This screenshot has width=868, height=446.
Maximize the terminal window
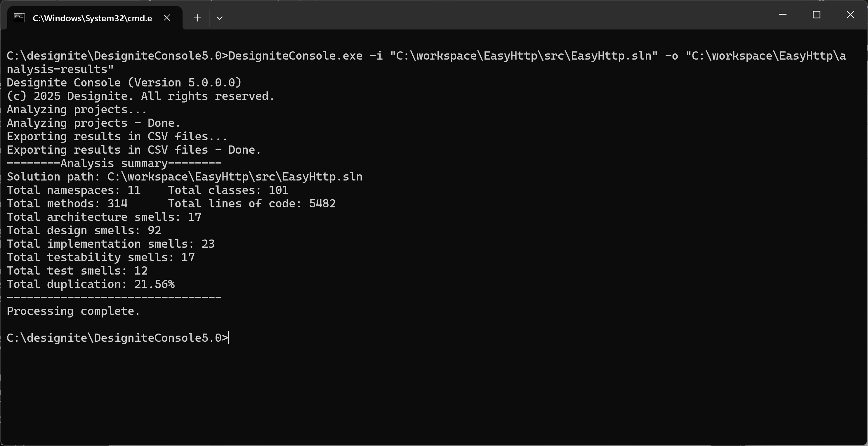tap(816, 15)
